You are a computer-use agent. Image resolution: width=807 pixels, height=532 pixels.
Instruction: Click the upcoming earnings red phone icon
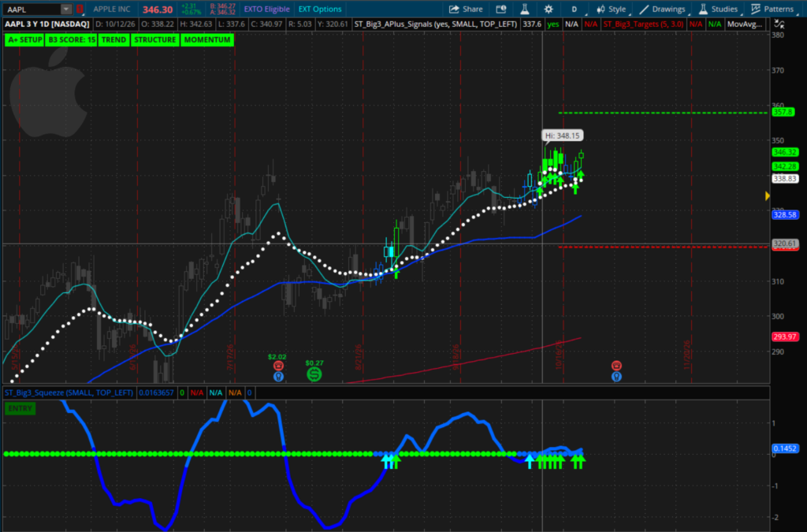tap(616, 366)
